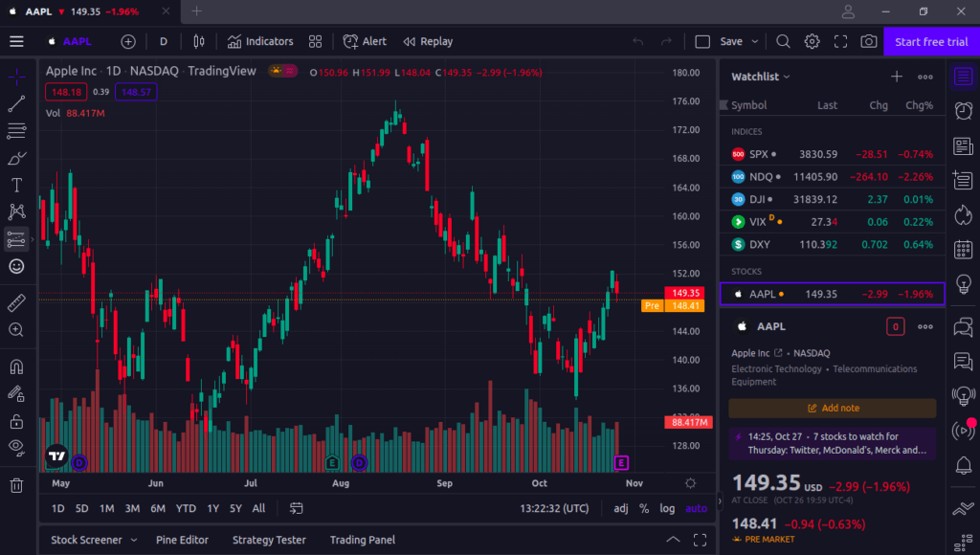Open the Stock Screener dropdown
Image resolution: width=980 pixels, height=555 pixels.
[x=94, y=540]
